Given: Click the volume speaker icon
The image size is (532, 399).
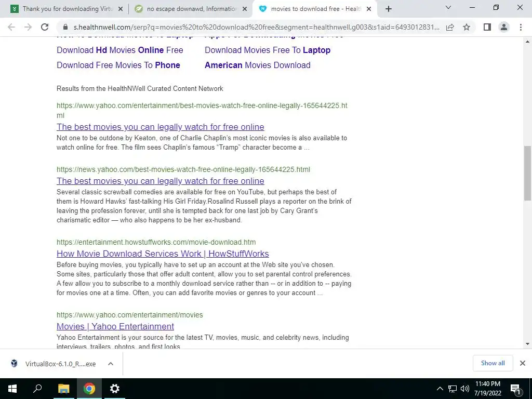Looking at the screenshot, I should coord(465,389).
